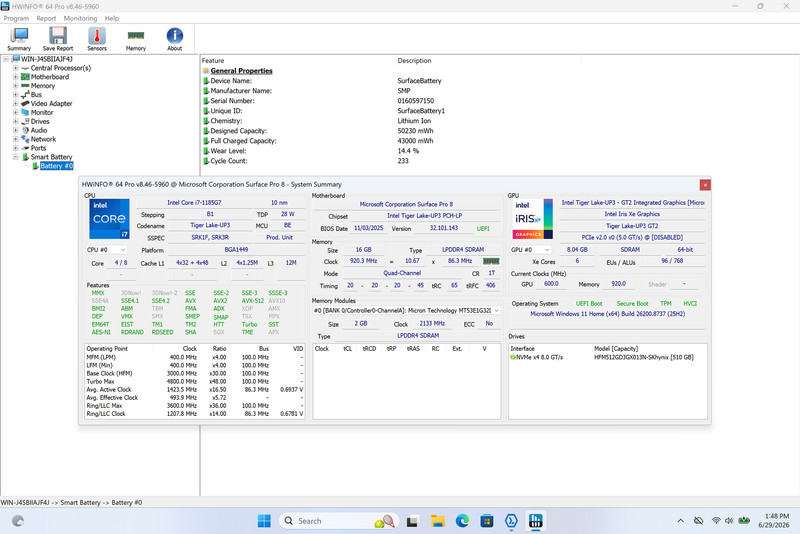Switch to HWiNFO in the taskbar
Screen dimensions: 800x534
pos(535,521)
